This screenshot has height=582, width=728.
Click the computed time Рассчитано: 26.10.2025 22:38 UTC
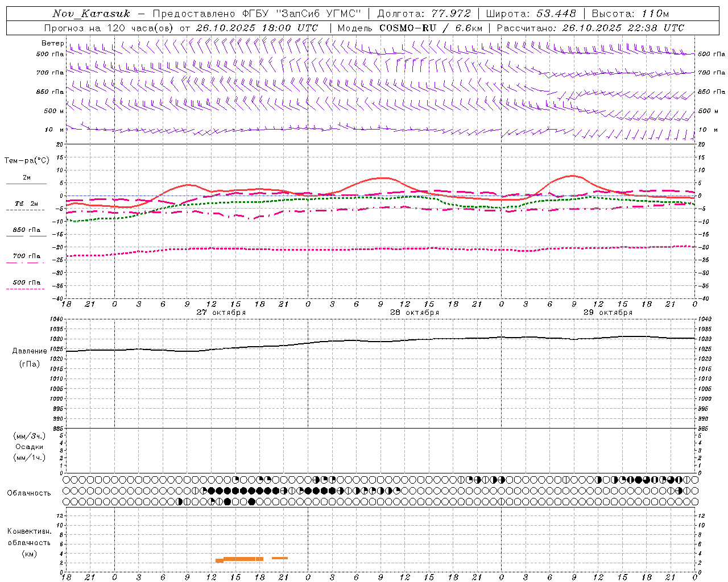tap(590, 28)
